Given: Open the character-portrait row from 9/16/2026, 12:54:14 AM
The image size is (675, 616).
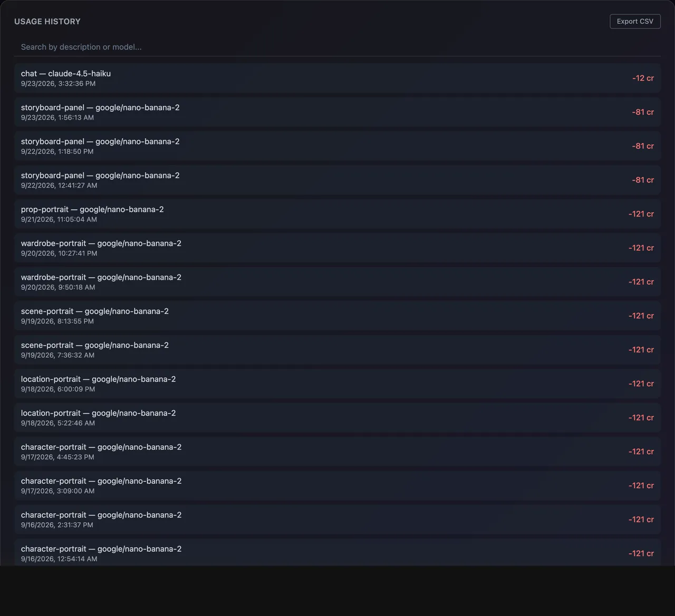Looking at the screenshot, I should [x=337, y=553].
